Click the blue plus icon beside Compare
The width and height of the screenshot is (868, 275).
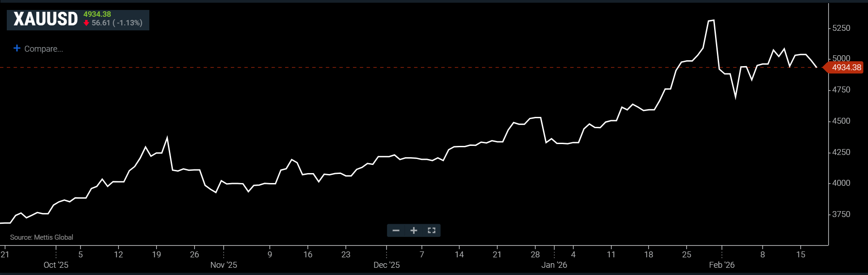pos(17,48)
